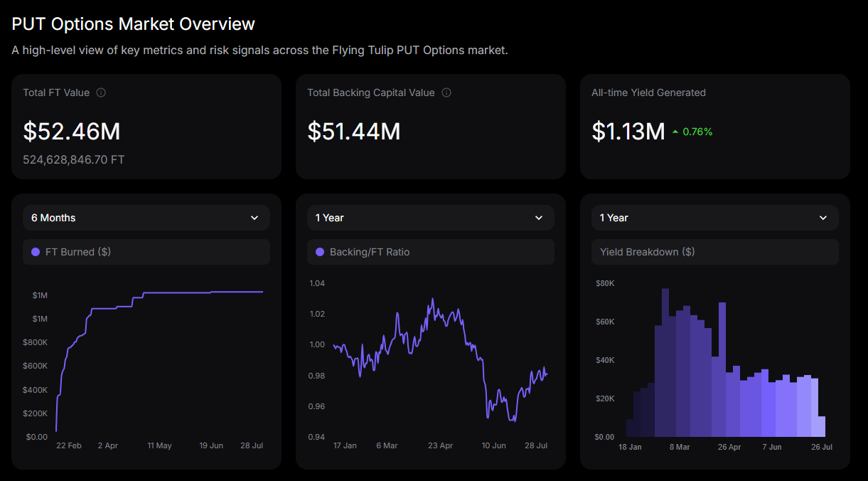Click the 23 Apr peak on ratio chart

(432, 300)
